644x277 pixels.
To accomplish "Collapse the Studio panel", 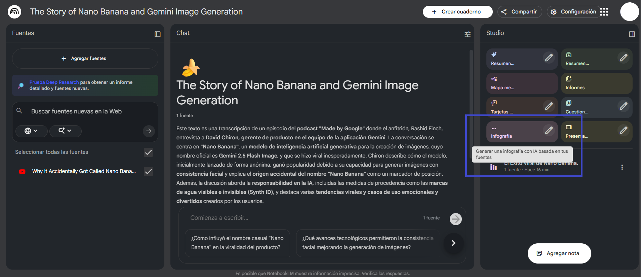I will 632,34.
